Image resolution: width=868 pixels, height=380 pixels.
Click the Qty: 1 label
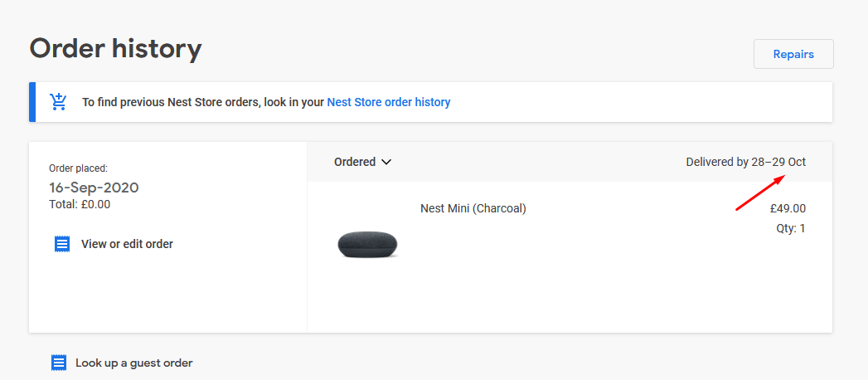point(790,228)
